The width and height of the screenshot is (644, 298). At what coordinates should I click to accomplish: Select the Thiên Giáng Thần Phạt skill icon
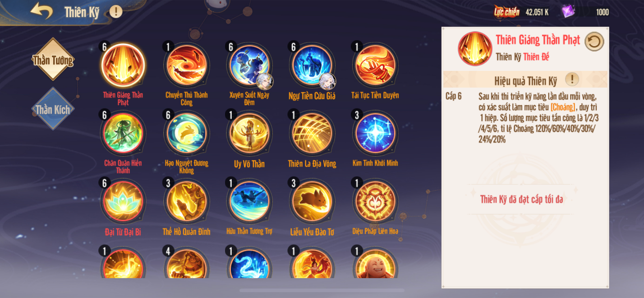(x=123, y=65)
